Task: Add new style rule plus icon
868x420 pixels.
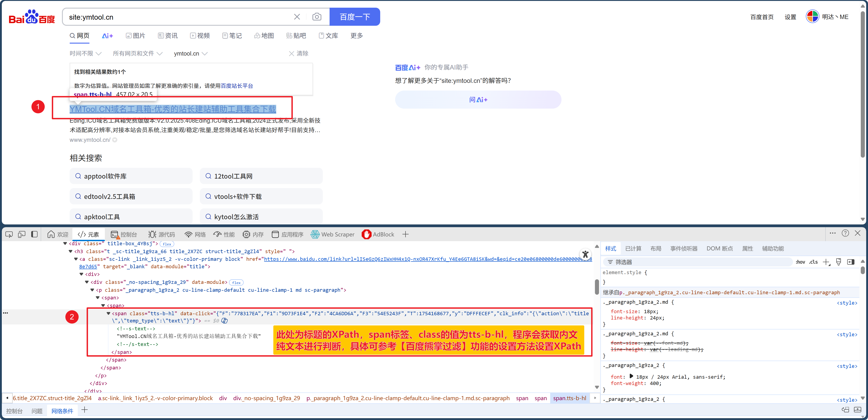Action: (x=826, y=262)
